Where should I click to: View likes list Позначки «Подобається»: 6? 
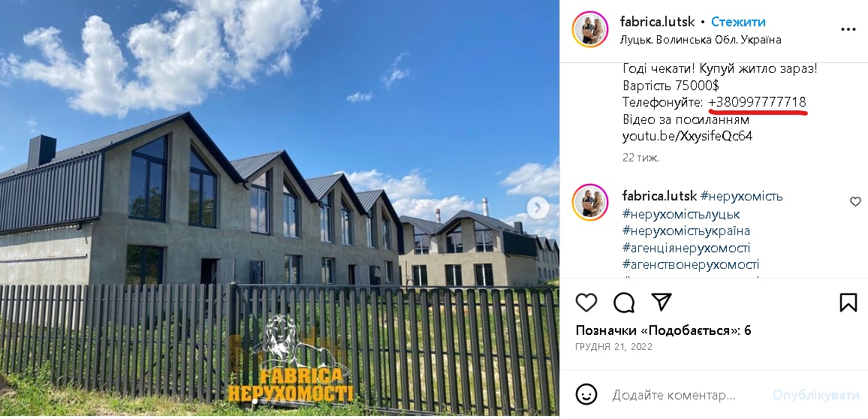pyautogui.click(x=663, y=330)
